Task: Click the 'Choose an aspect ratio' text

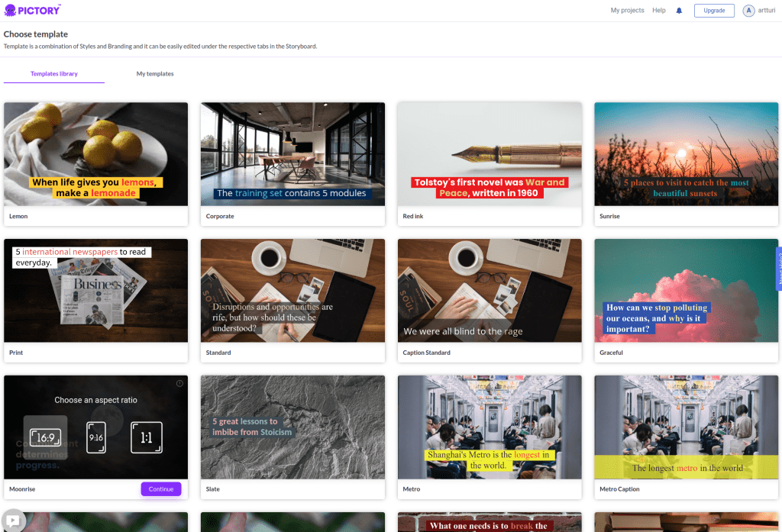Action: [x=95, y=401]
